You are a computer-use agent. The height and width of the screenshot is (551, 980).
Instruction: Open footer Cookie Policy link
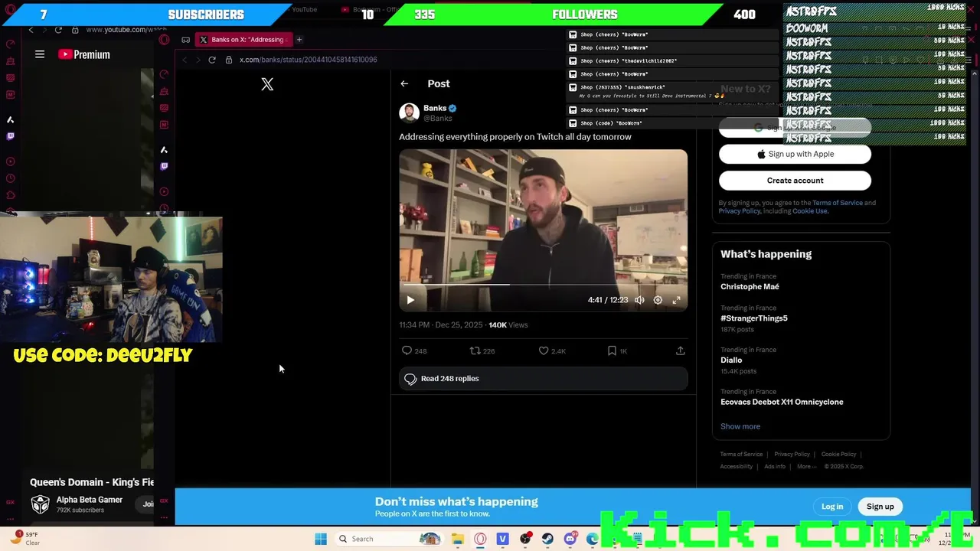838,455
